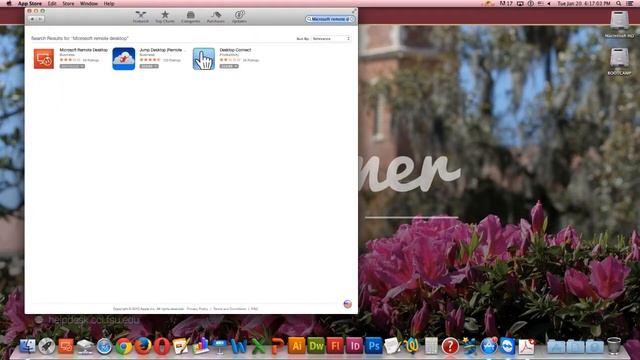
Task: Open the Trash in the dock
Action: tap(614, 346)
